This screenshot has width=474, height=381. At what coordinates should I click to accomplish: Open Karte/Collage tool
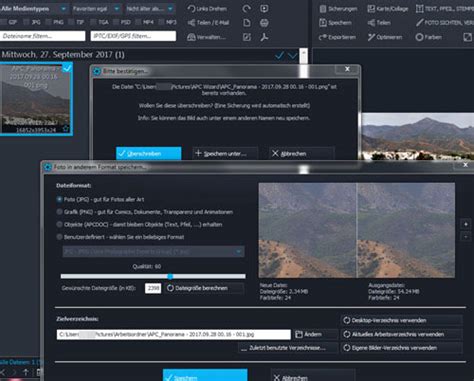tap(388, 9)
